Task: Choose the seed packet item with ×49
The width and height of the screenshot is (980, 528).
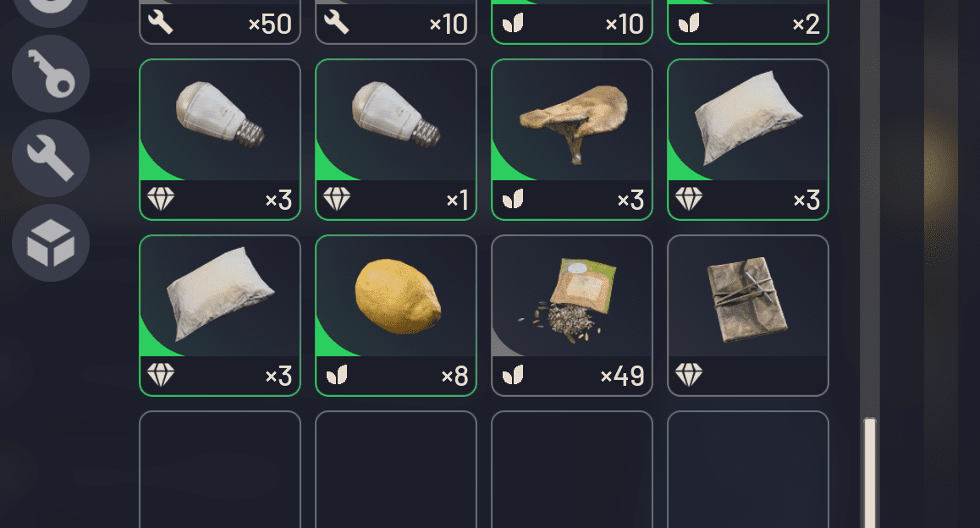Action: 572,316
